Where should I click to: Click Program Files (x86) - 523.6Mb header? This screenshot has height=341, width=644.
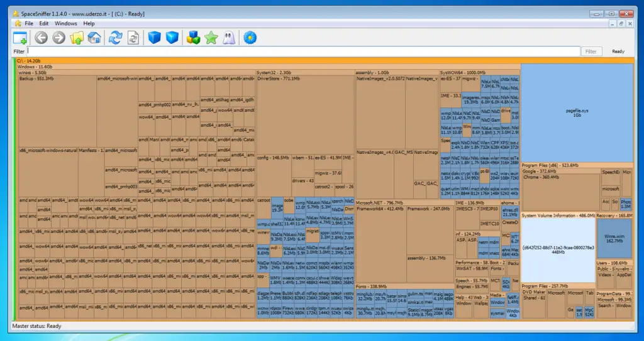coord(577,165)
